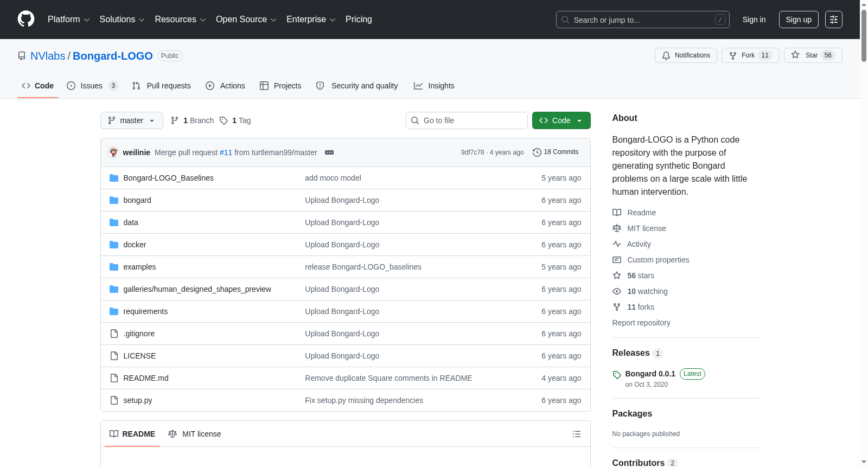868x467 pixels.
Task: Open the LICENSE file
Action: tap(139, 356)
